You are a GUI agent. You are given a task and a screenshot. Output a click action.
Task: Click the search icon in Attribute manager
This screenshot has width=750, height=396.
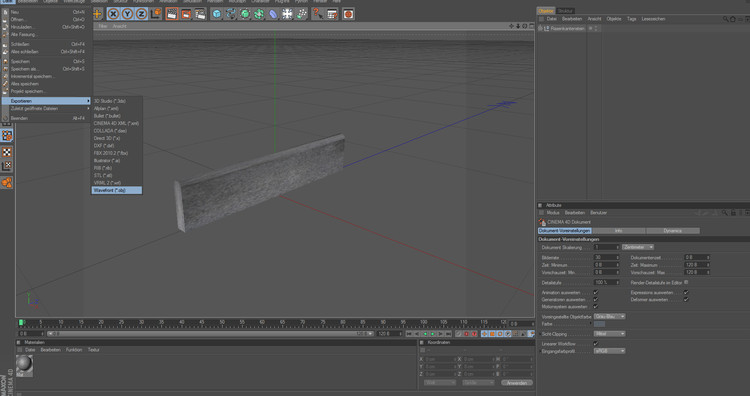(725, 212)
